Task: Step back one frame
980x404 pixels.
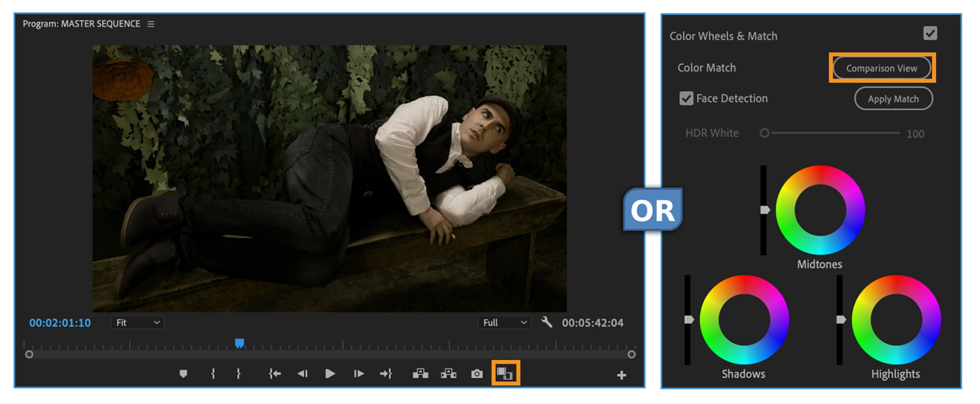Action: (x=303, y=374)
